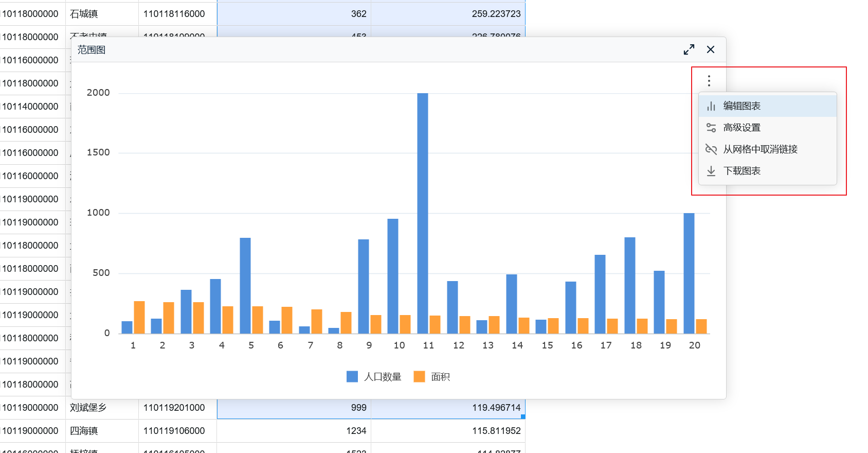This screenshot has width=868, height=453.
Task: Select 编辑图表 menu item
Action: 742,106
